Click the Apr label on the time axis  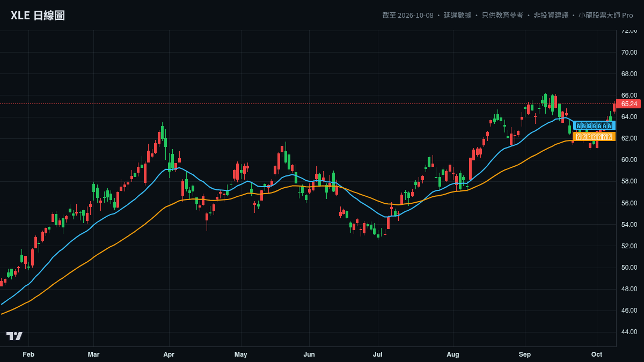point(169,354)
